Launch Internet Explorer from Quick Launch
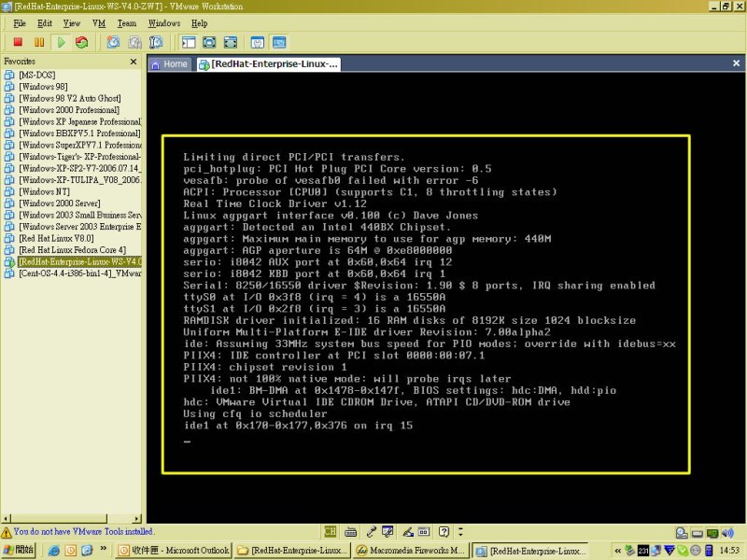747x560 pixels. tap(54, 551)
